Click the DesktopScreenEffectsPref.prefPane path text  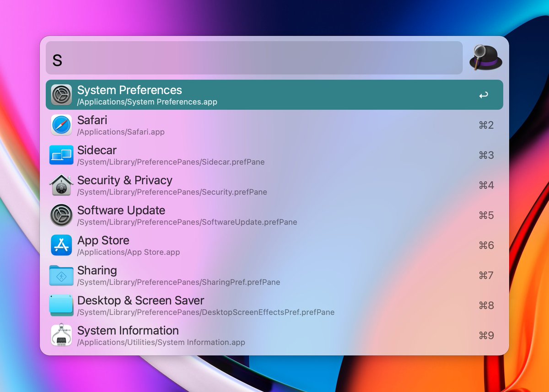(206, 312)
